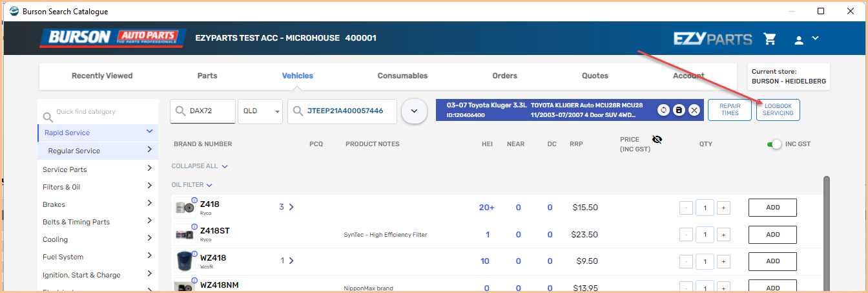Click Z418 HEI stock 20+

click(x=487, y=208)
